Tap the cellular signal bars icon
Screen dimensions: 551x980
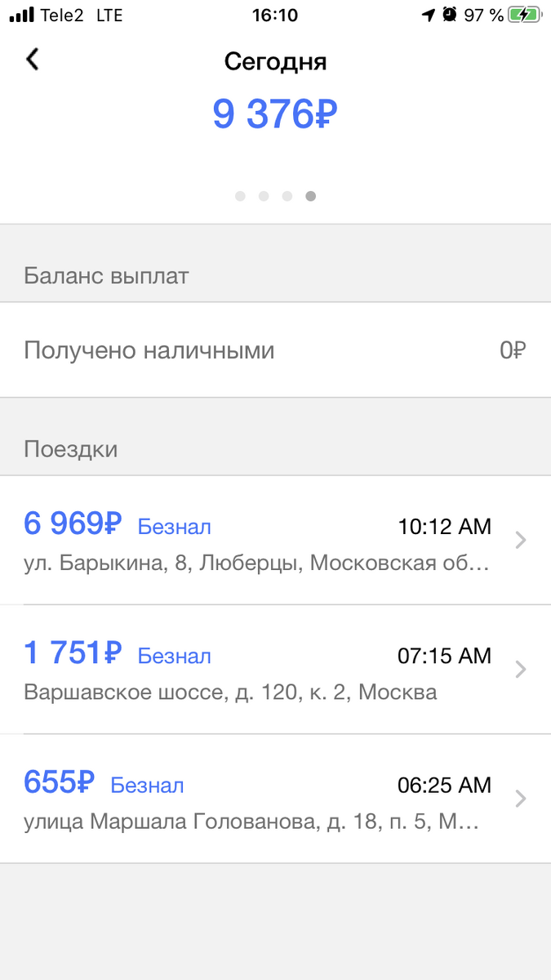click(x=21, y=14)
